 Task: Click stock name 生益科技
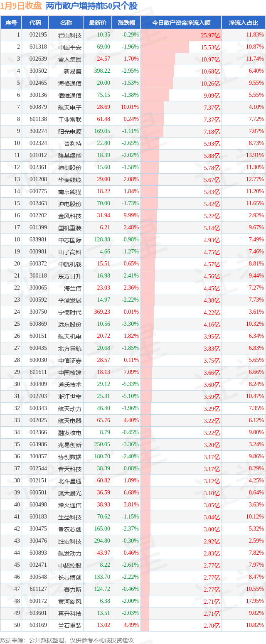tap(70, 517)
